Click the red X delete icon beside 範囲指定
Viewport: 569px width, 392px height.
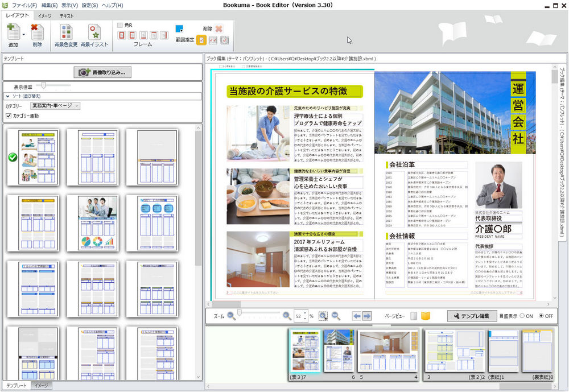pyautogui.click(x=219, y=28)
